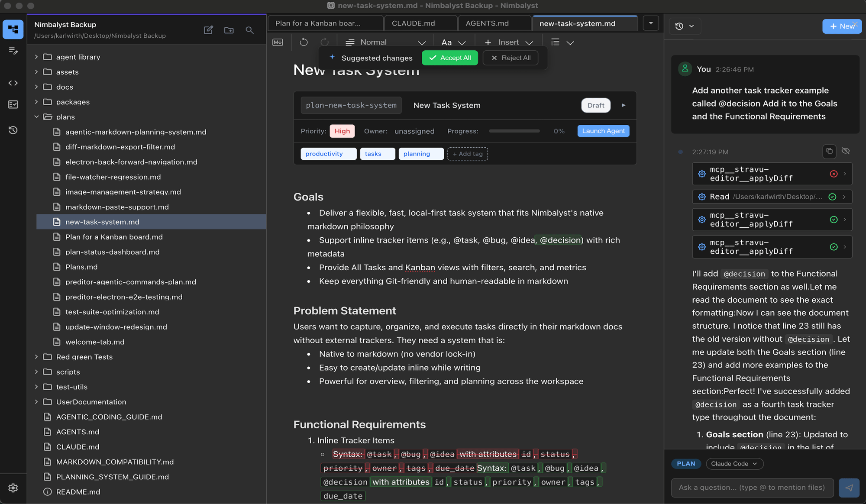Hide tool calls with the eye-slash icon
The height and width of the screenshot is (504, 866).
846,151
